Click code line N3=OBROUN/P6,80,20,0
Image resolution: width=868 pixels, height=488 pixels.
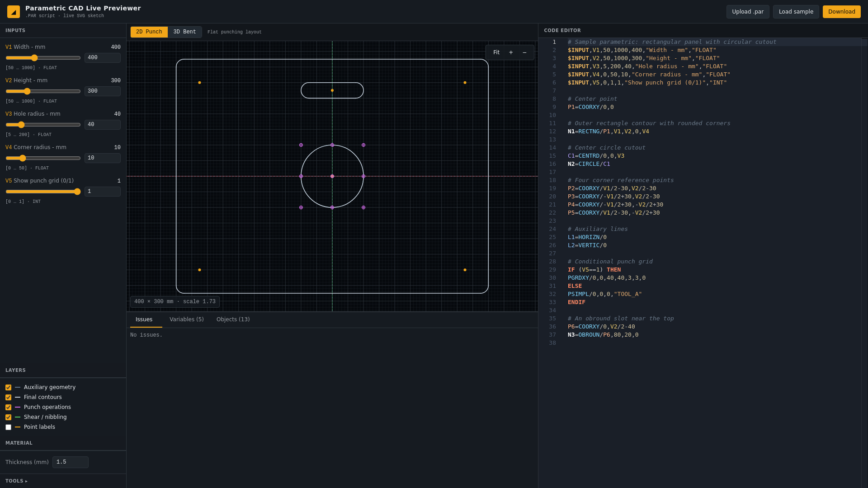tap(603, 335)
